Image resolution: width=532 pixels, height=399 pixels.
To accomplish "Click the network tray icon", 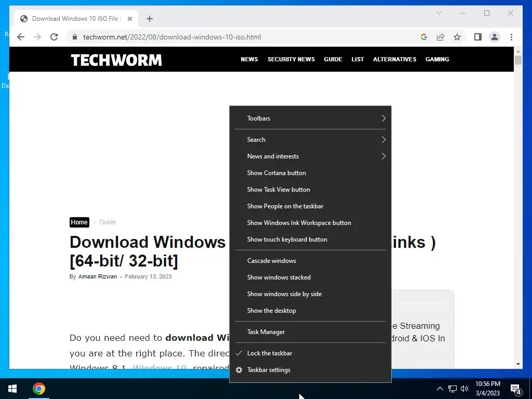I will pyautogui.click(x=453, y=389).
